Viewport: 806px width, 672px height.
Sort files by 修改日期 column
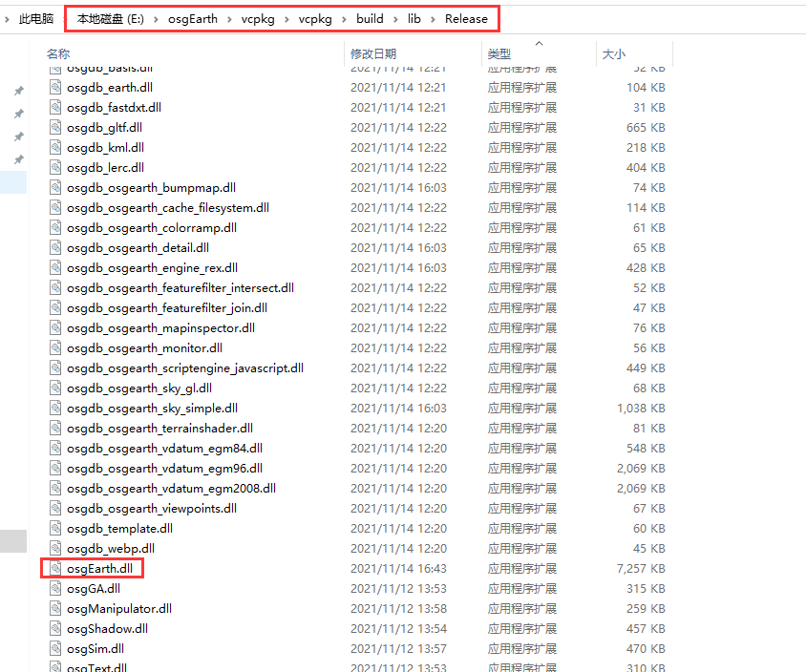tap(373, 54)
